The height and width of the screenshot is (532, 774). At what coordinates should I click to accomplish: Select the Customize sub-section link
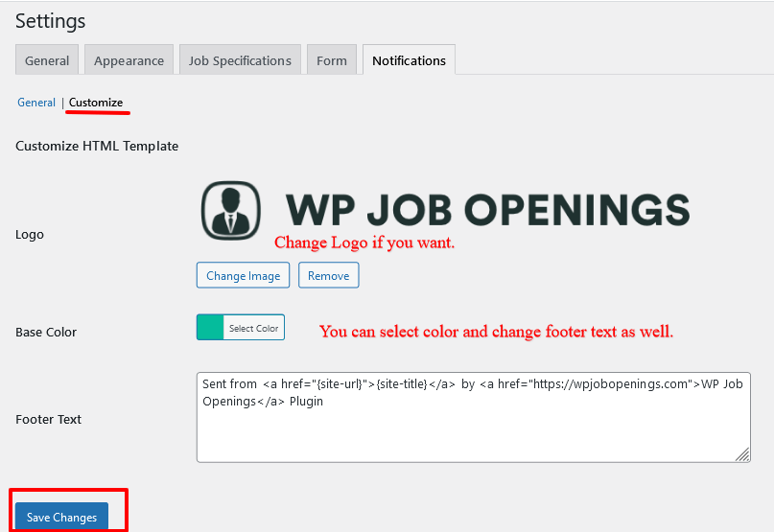tap(96, 103)
